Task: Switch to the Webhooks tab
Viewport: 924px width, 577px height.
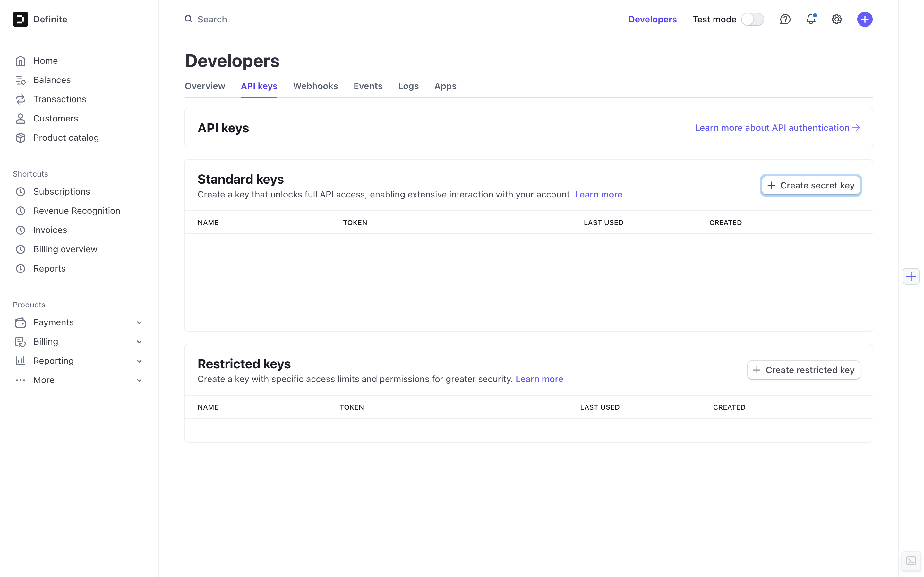Action: (x=315, y=86)
